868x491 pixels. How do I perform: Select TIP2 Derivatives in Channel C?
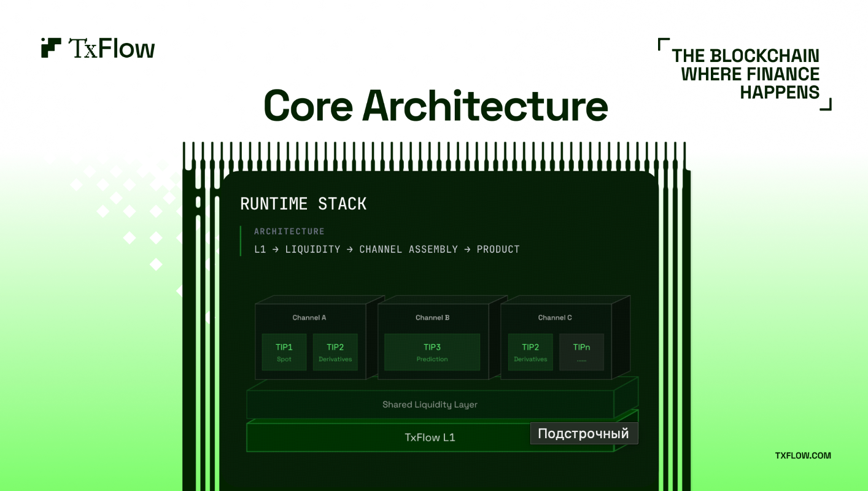click(x=530, y=352)
